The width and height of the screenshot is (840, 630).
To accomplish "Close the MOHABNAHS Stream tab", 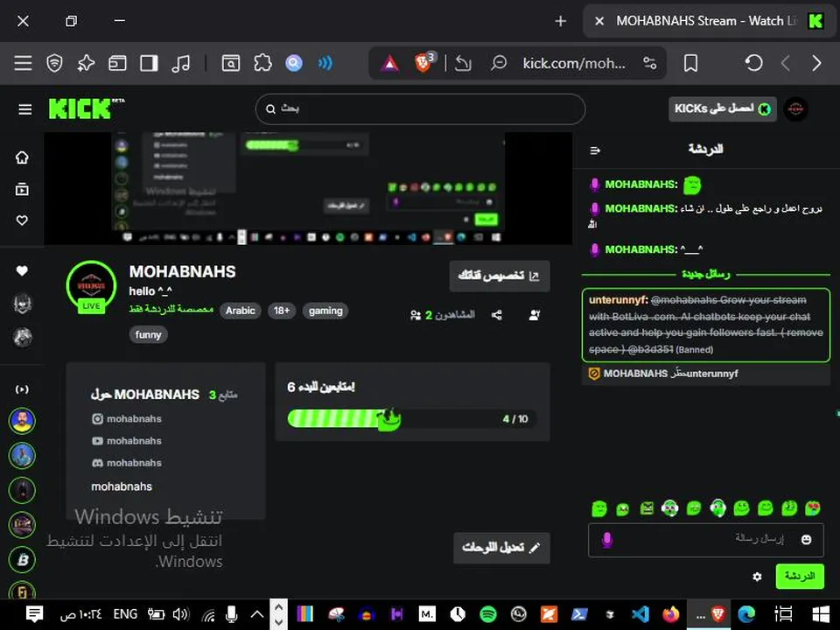I will [x=599, y=21].
